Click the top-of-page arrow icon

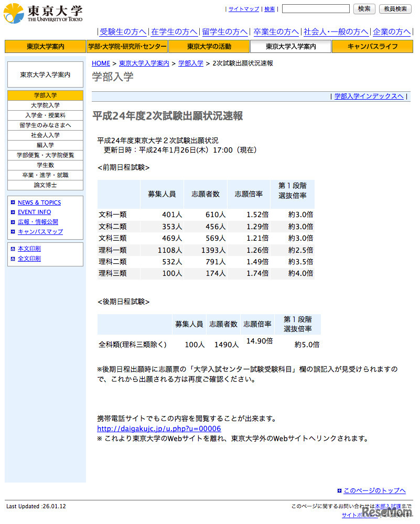(x=340, y=490)
